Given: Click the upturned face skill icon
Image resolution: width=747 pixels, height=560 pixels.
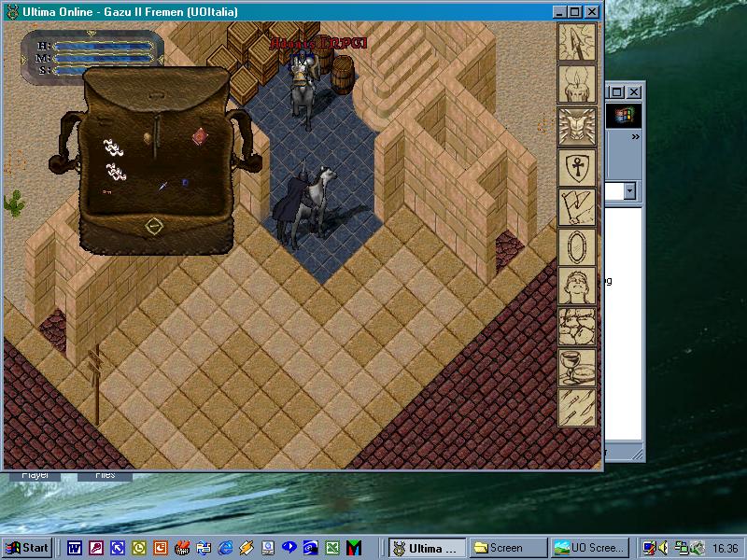Looking at the screenshot, I should click(x=577, y=287).
